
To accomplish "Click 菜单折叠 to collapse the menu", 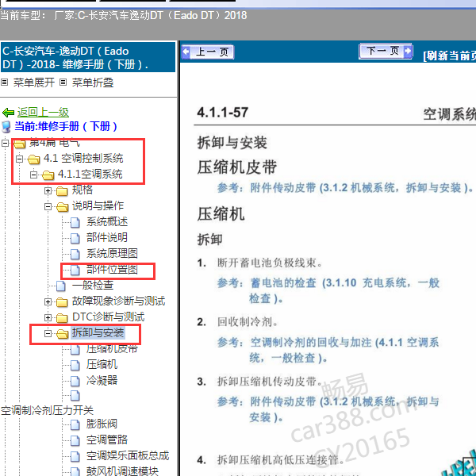I will tap(93, 83).
